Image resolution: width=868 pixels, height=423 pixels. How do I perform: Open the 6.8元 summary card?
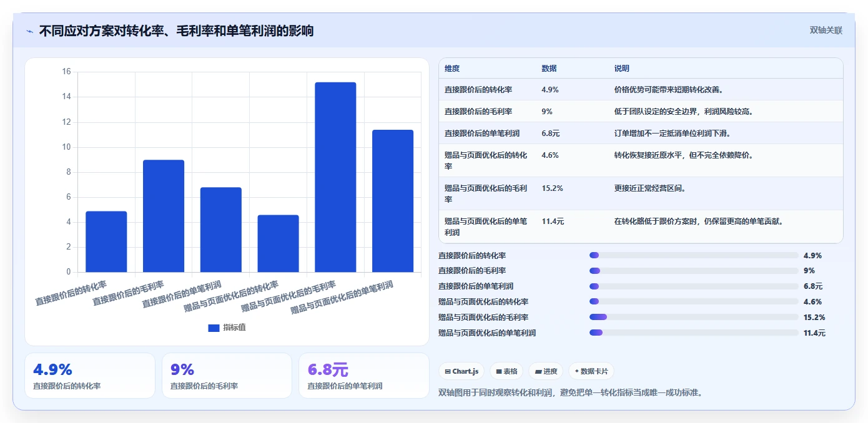tap(364, 376)
